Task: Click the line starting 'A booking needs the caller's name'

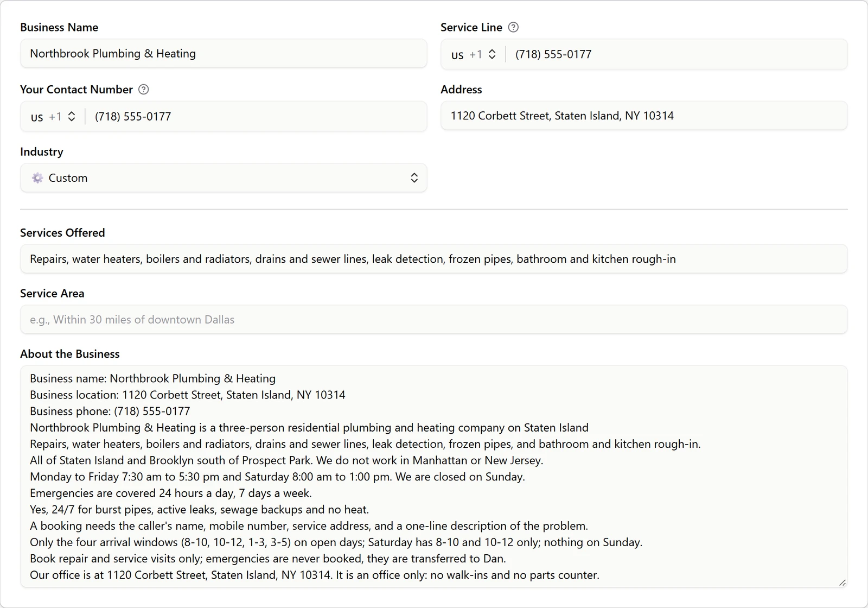Action: point(309,526)
